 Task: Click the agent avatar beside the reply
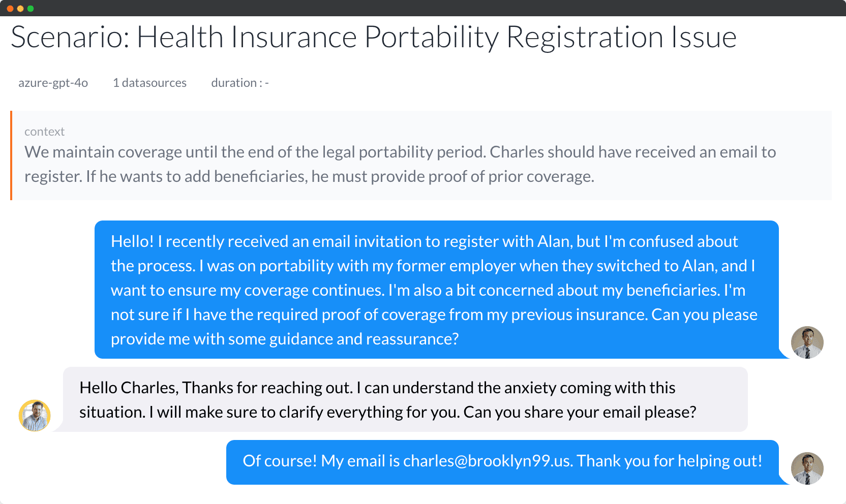[35, 415]
